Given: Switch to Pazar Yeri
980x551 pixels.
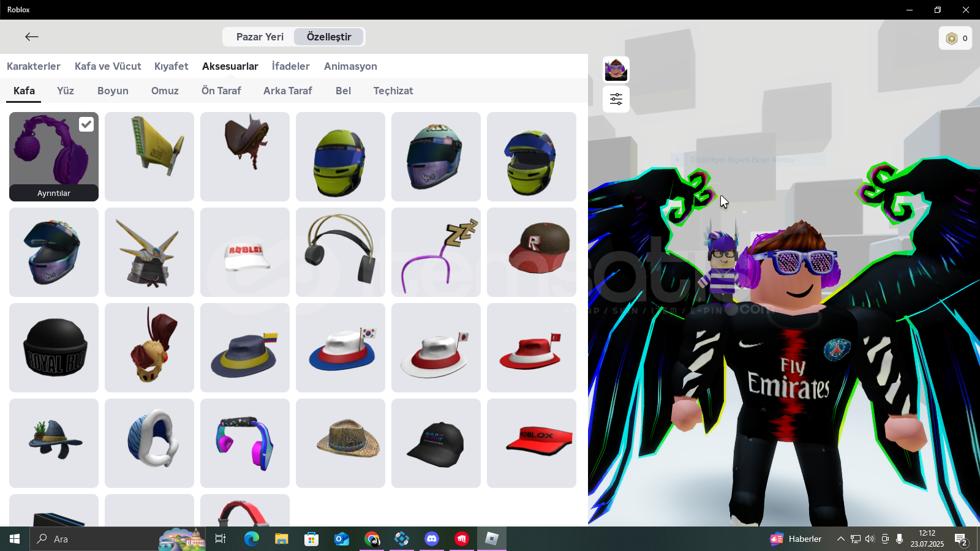Looking at the screenshot, I should 260,37.
